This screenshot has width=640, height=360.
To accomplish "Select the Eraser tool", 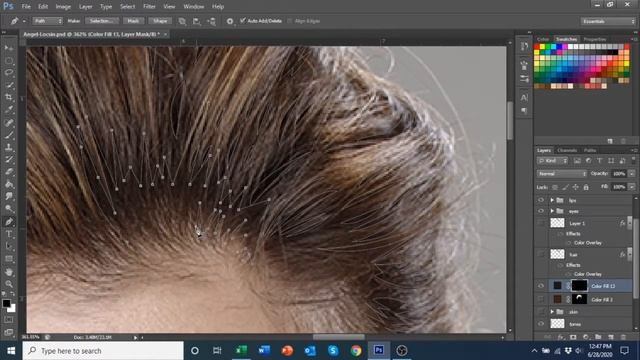I will (9, 171).
